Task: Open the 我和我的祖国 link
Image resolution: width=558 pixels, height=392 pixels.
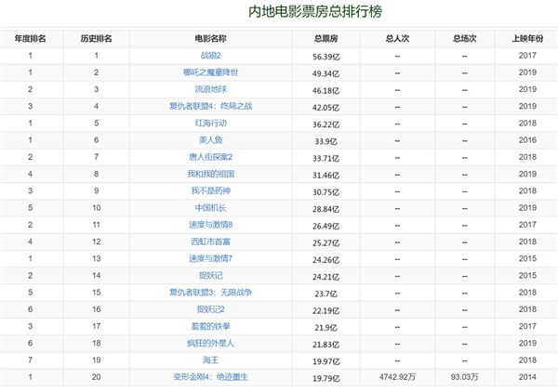Action: pyautogui.click(x=211, y=174)
